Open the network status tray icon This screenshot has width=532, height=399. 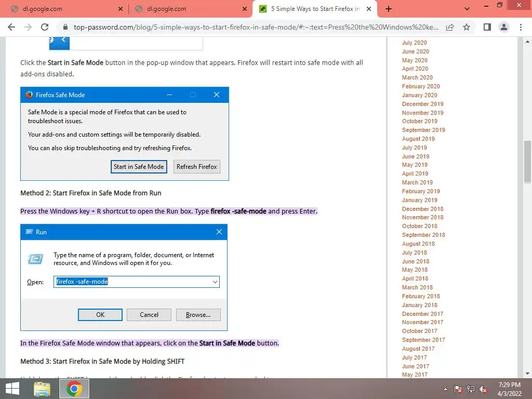(471, 389)
